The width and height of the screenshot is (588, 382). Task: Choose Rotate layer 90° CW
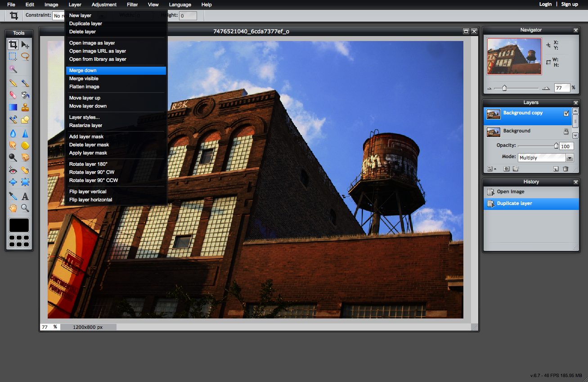tap(116, 173)
